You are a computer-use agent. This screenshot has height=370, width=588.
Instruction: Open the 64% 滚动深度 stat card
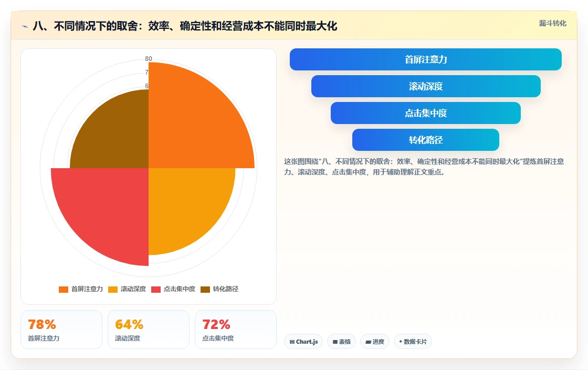pos(149,330)
